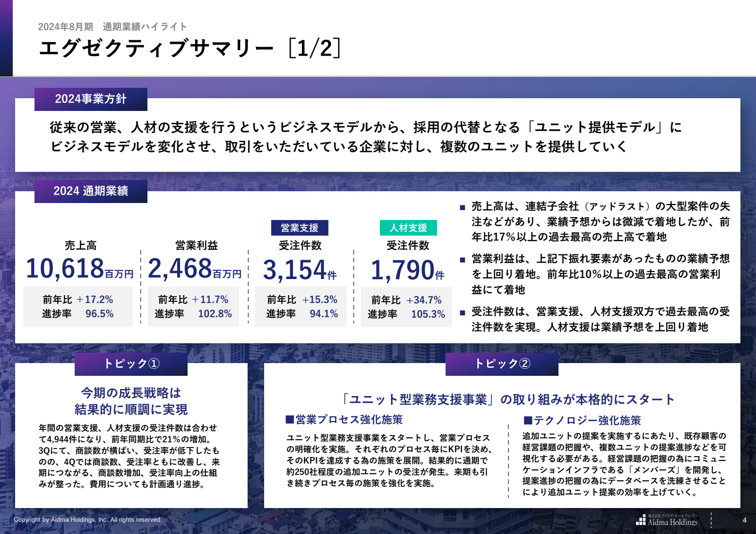Click the bullet beginning 売上高は、連結子会社

[x=595, y=221]
